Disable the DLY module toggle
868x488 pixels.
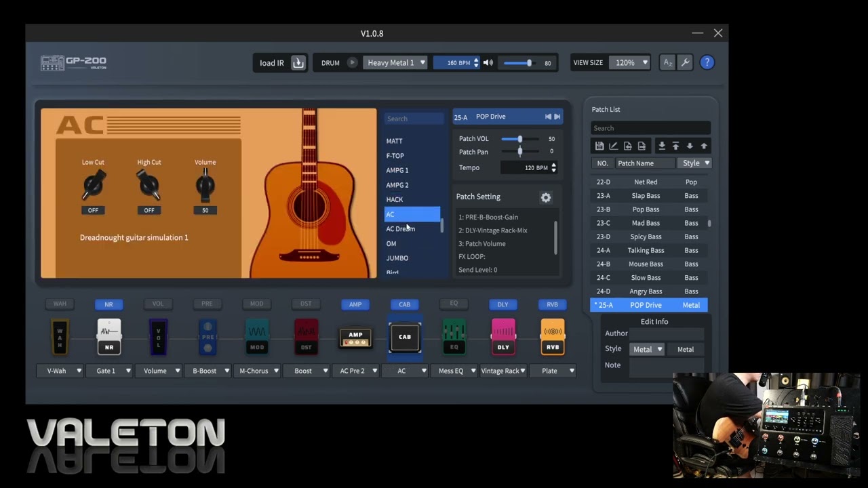pos(502,304)
